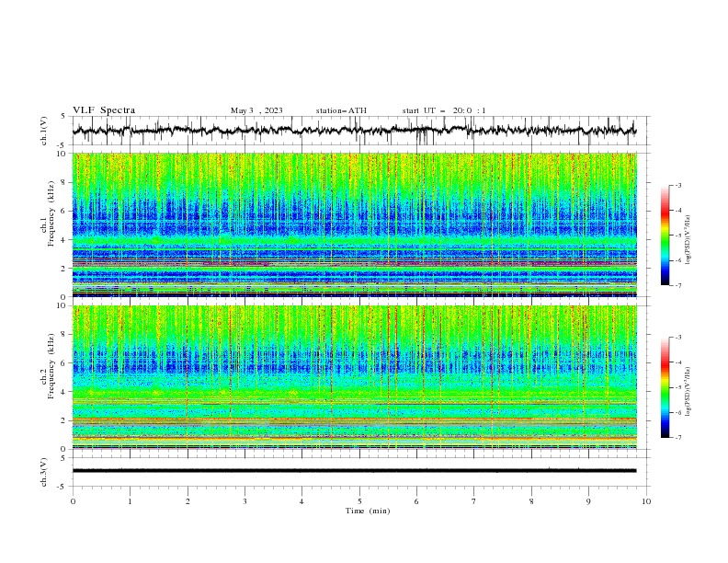728x563 pixels.
Task: Click the 'Time (min)' axis label
Action: pyautogui.click(x=368, y=511)
